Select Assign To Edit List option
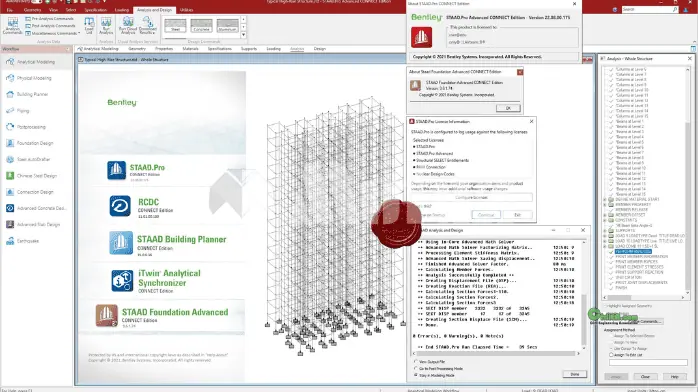 [x=612, y=355]
